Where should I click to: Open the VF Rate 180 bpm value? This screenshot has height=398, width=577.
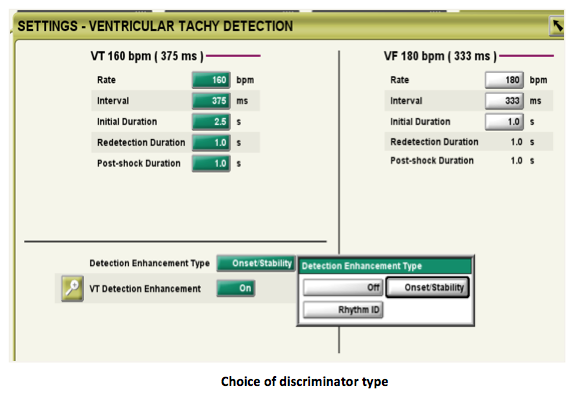[504, 80]
